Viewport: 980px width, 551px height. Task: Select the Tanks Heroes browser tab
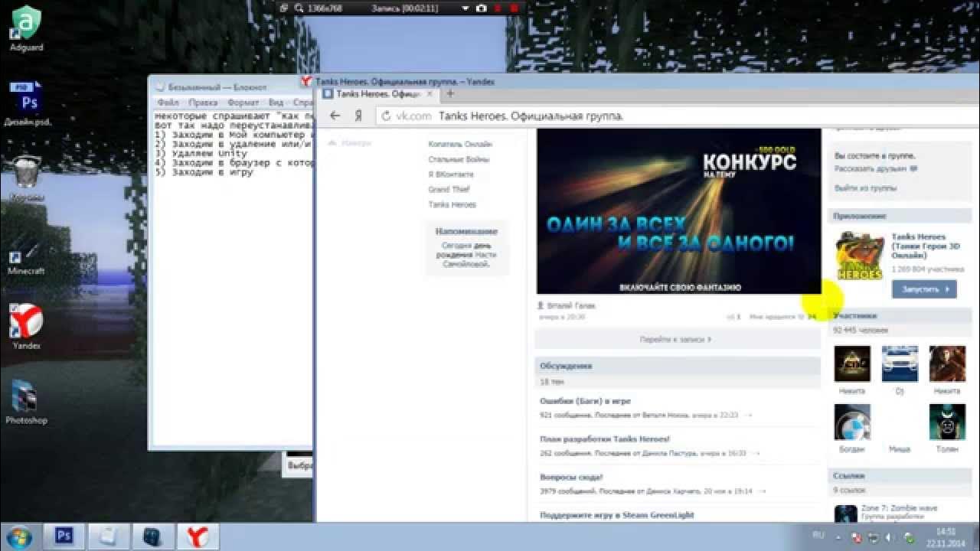pyautogui.click(x=378, y=93)
